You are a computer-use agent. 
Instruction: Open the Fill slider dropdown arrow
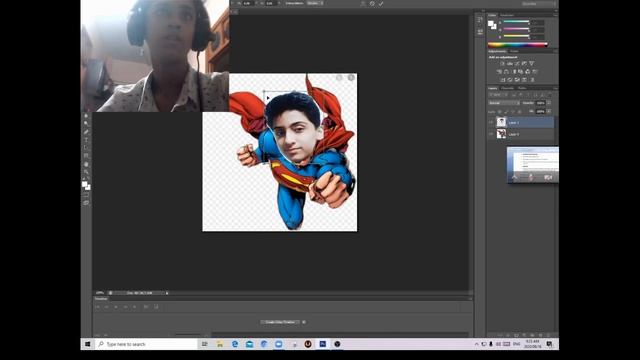(549, 111)
